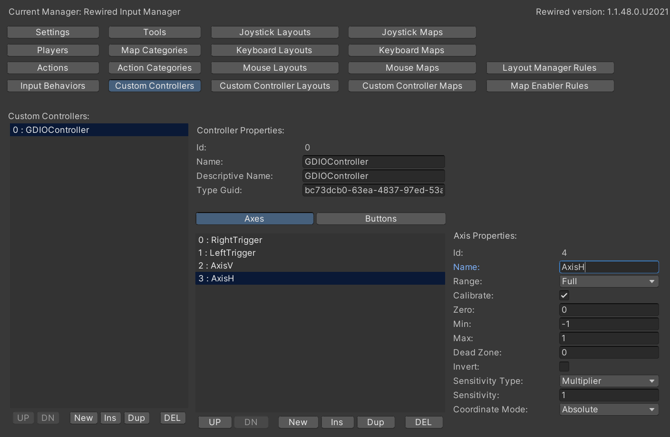This screenshot has width=670, height=437.
Task: Open Map Categories page
Action: point(155,50)
